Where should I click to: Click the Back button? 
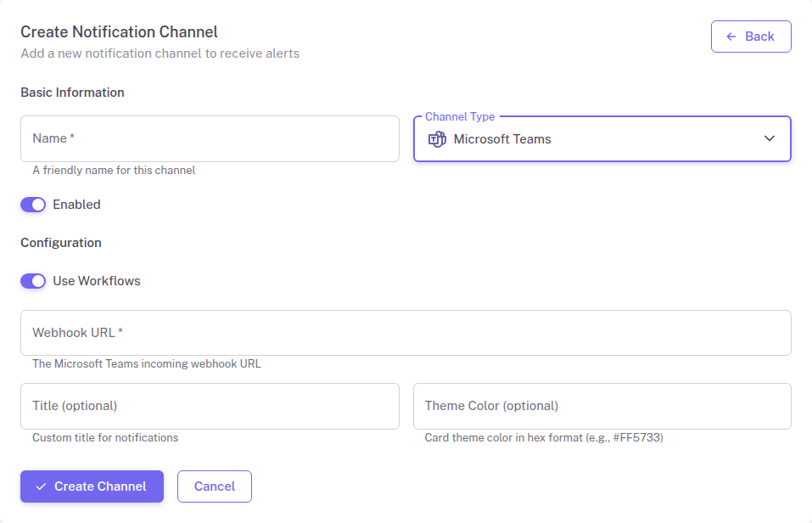coord(751,36)
